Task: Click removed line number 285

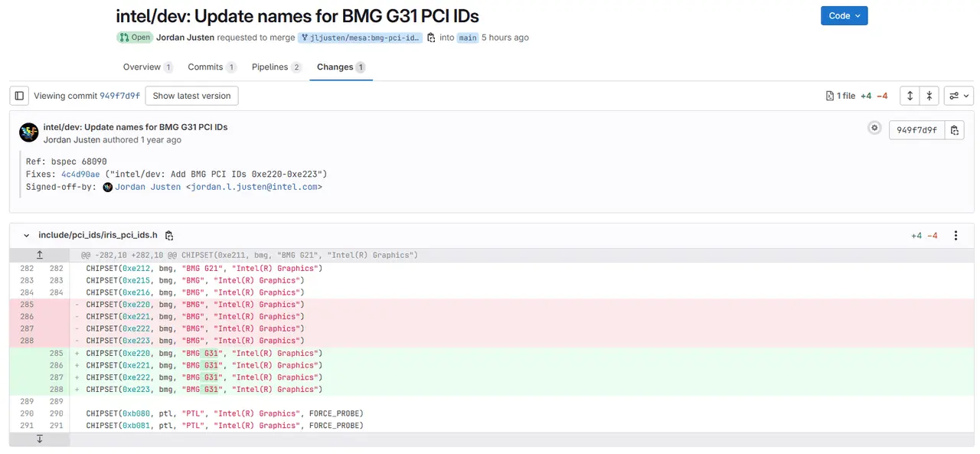Action: coord(27,305)
